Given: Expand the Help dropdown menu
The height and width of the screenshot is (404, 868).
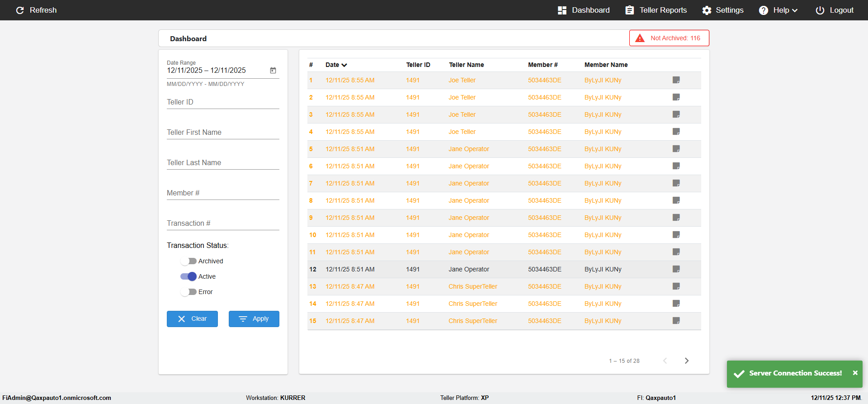Looking at the screenshot, I should pos(778,10).
